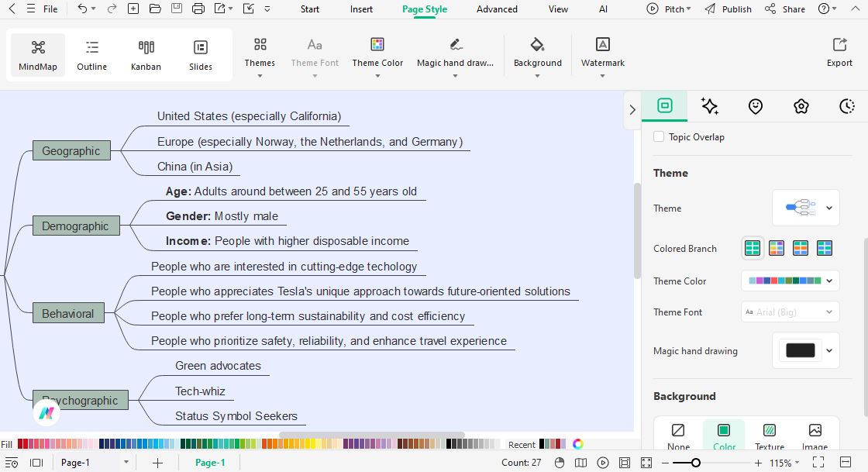Open the Theme Font Arial dropdown
Viewport: 868px width, 472px height.
point(790,312)
